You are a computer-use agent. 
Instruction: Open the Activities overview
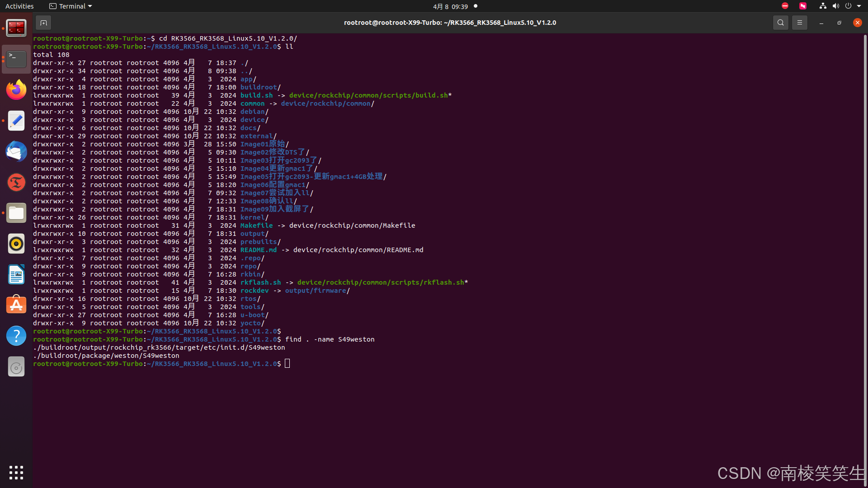(19, 6)
